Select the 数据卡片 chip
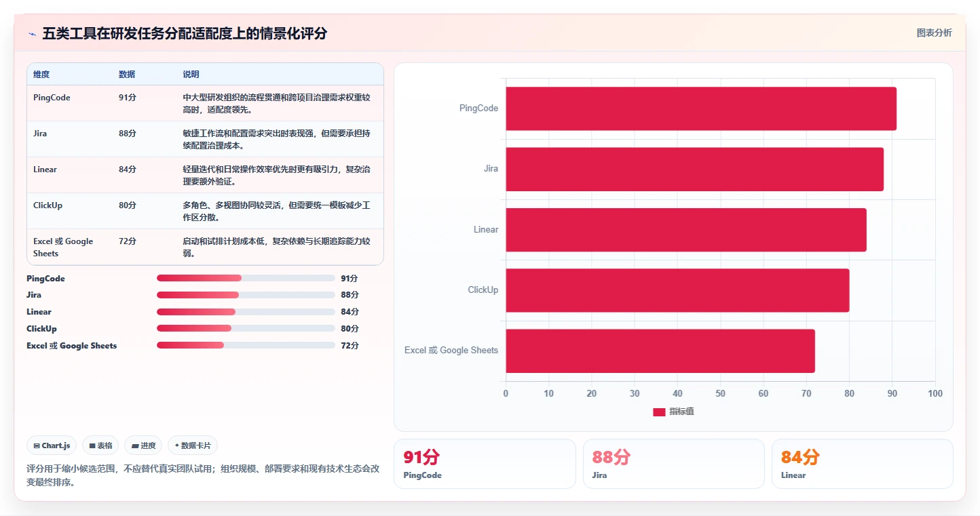The image size is (980, 516). [193, 445]
